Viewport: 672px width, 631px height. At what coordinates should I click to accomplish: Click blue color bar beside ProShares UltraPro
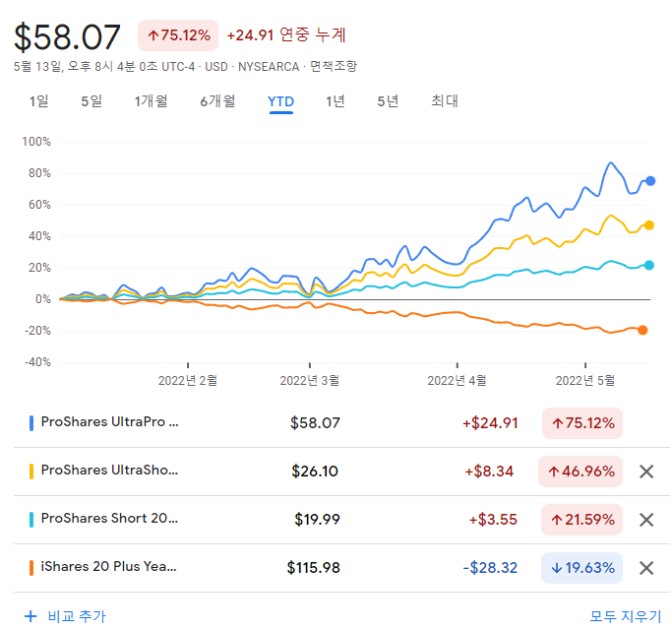31,423
